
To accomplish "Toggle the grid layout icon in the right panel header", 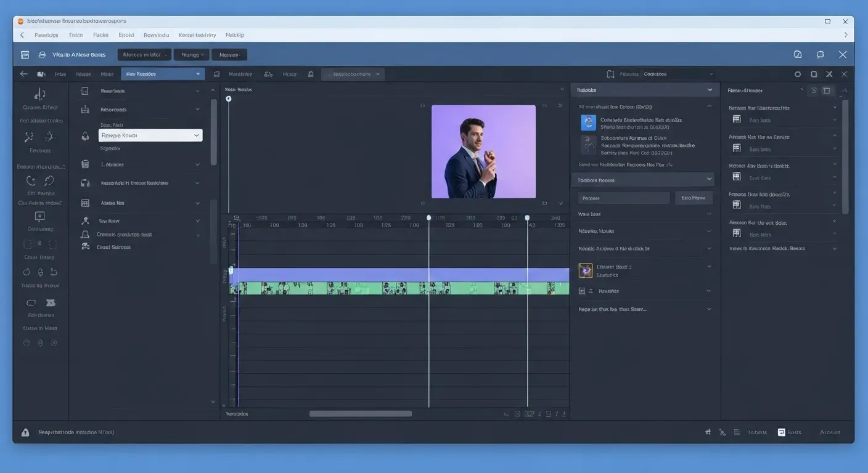I will click(x=827, y=90).
